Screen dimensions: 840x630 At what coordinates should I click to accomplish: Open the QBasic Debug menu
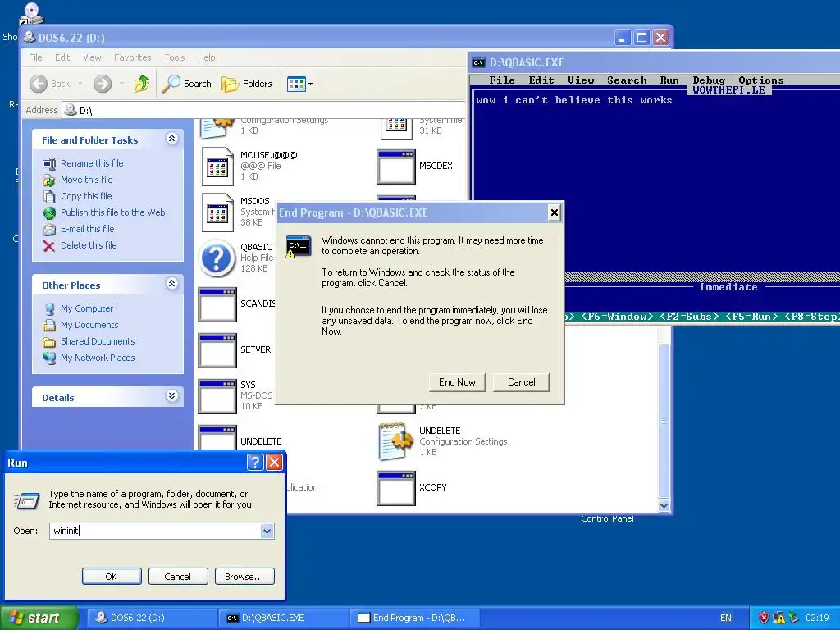point(708,80)
